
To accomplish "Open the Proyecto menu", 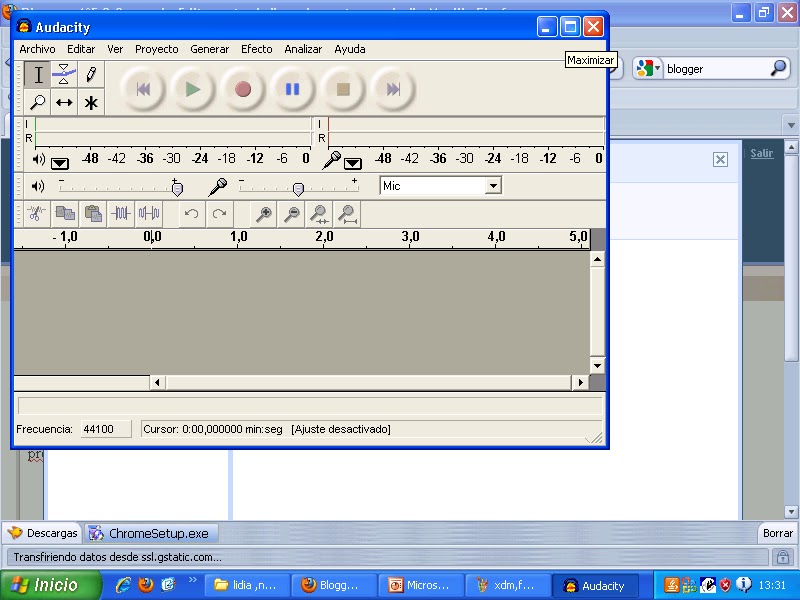I will point(157,49).
